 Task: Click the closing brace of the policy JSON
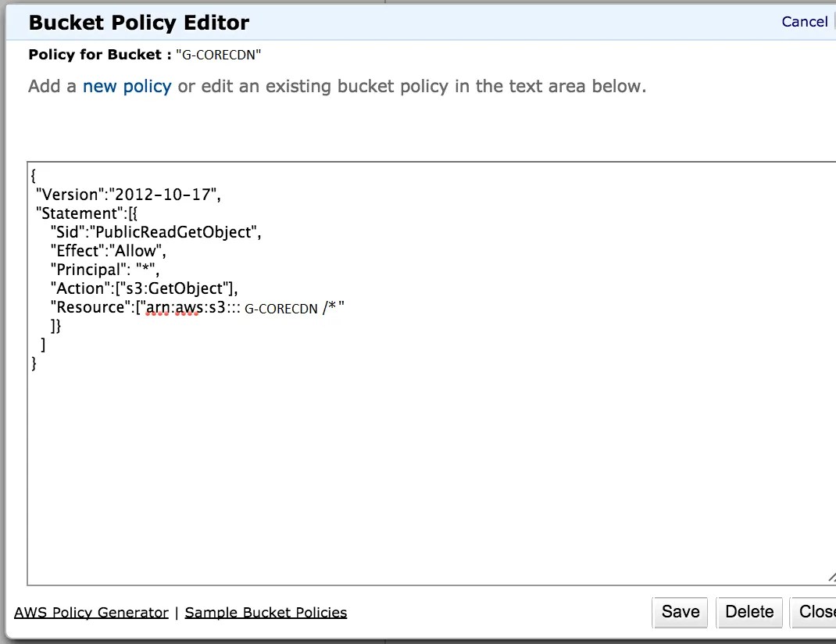33,363
